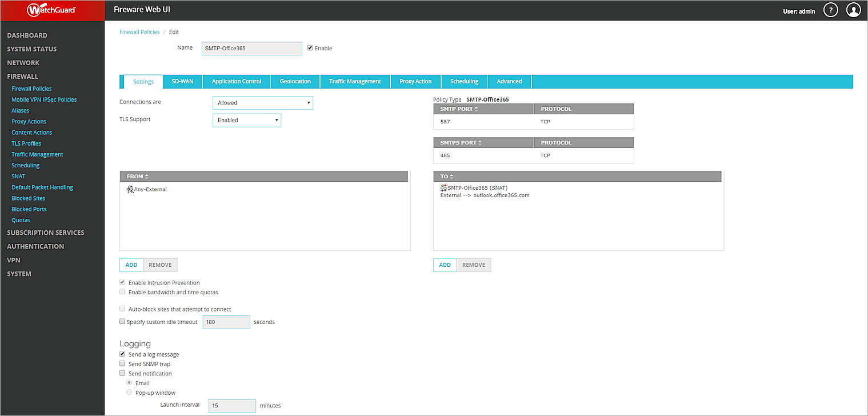The height and width of the screenshot is (416, 868).
Task: Uncheck the Enable policy checkbox
Action: [310, 48]
